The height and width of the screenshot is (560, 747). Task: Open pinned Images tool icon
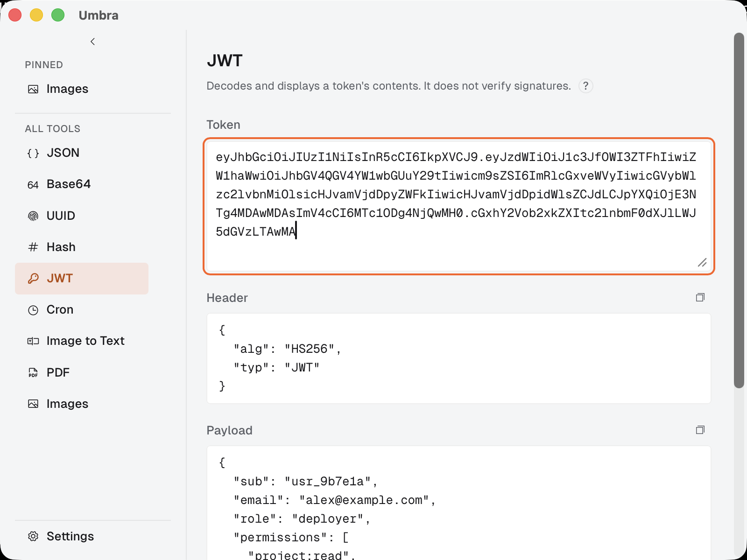click(x=33, y=89)
